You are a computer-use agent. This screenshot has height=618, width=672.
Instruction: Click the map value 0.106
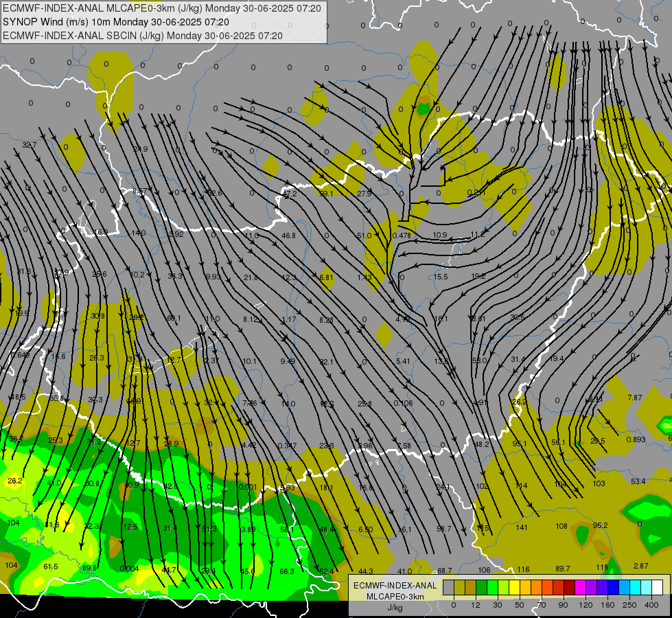pyautogui.click(x=404, y=402)
